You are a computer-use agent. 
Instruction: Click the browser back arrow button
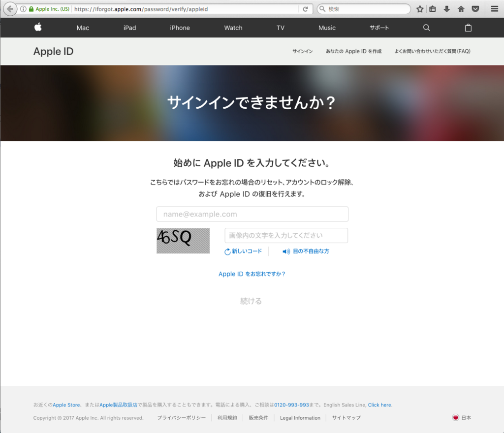pos(10,9)
